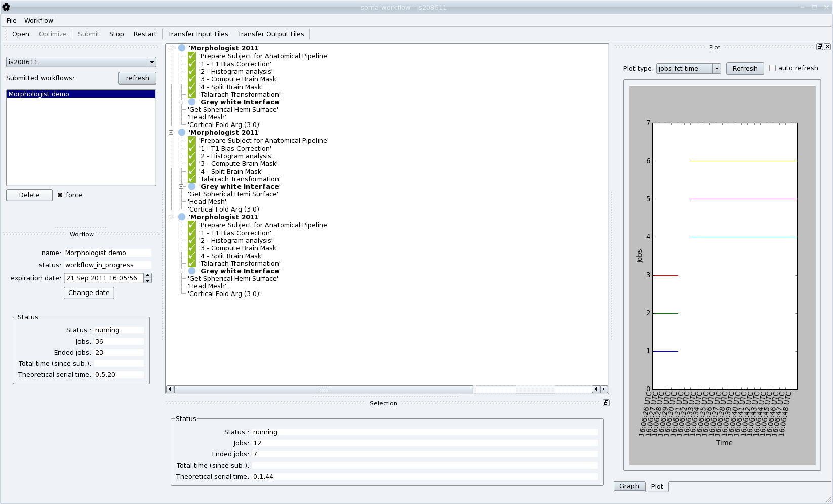Click the expiration date up stepper arrow
This screenshot has width=833, height=504.
(147, 275)
